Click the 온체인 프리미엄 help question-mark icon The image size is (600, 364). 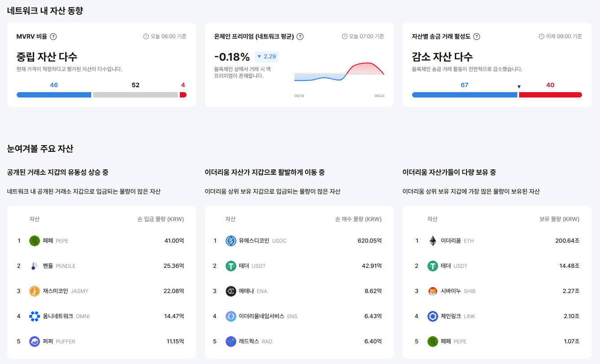click(x=300, y=36)
